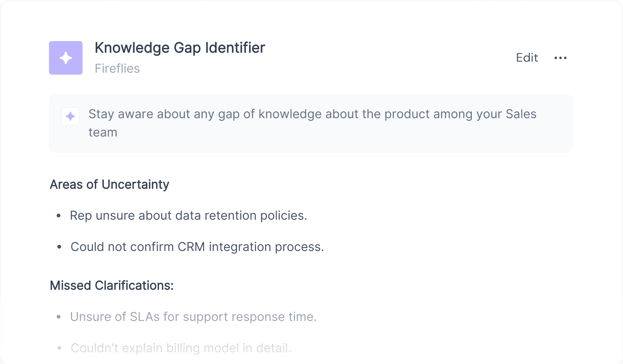Click the word Sales in description
This screenshot has height=364, width=623.
(x=521, y=114)
